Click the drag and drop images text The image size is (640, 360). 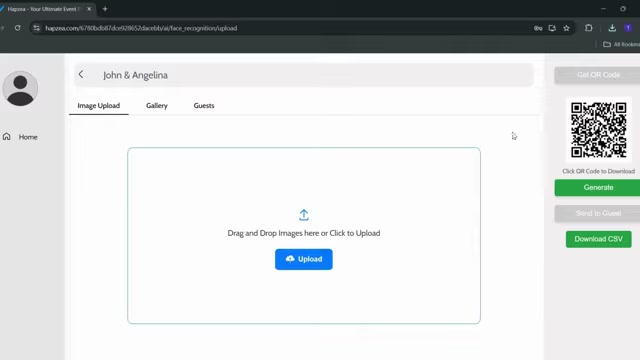coord(304,233)
